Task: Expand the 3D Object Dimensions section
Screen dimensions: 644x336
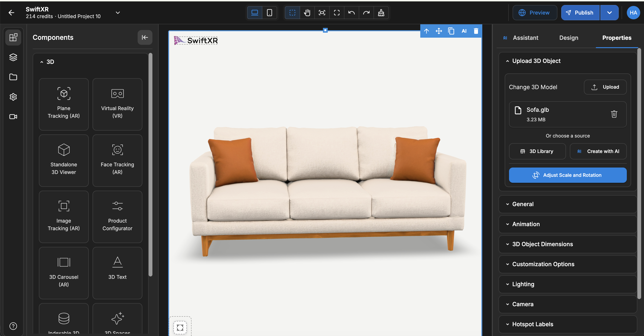Action: pos(567,244)
